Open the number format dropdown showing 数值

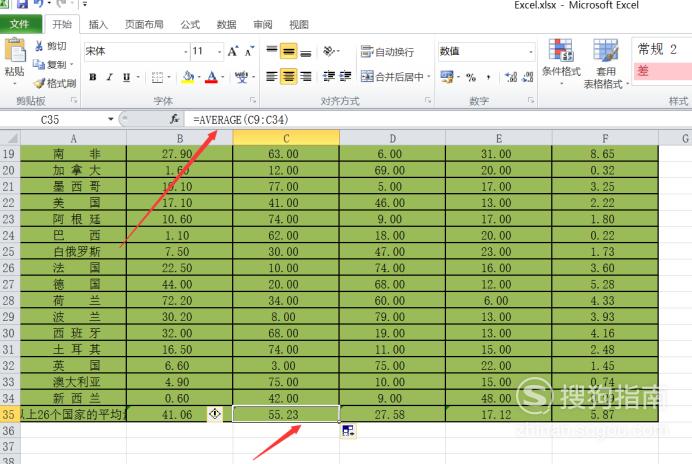pos(531,52)
